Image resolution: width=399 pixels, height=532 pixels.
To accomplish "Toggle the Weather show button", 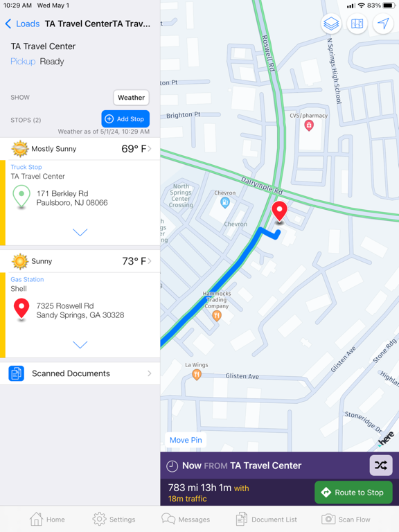I will pos(132,98).
